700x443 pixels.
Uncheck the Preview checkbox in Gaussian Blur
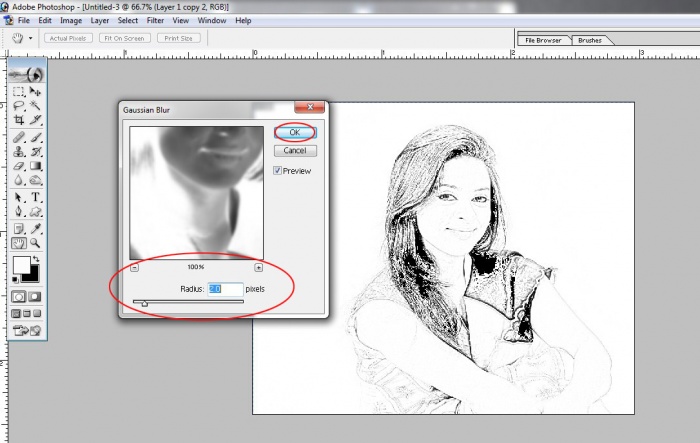coord(277,171)
